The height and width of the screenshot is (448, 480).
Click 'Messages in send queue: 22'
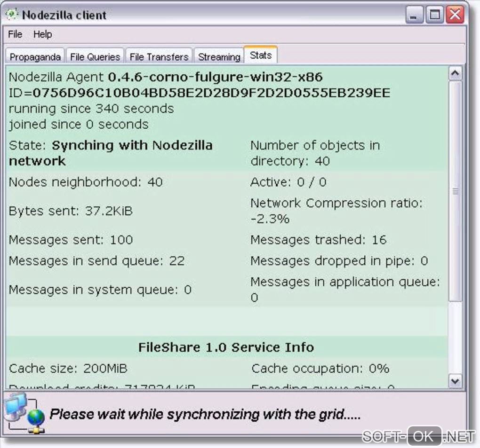pos(97,261)
